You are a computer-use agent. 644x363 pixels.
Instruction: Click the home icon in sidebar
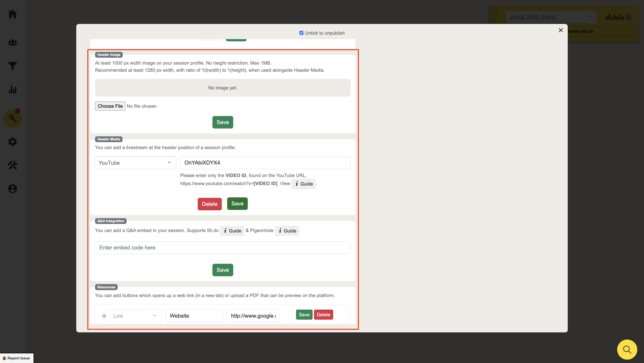point(13,14)
